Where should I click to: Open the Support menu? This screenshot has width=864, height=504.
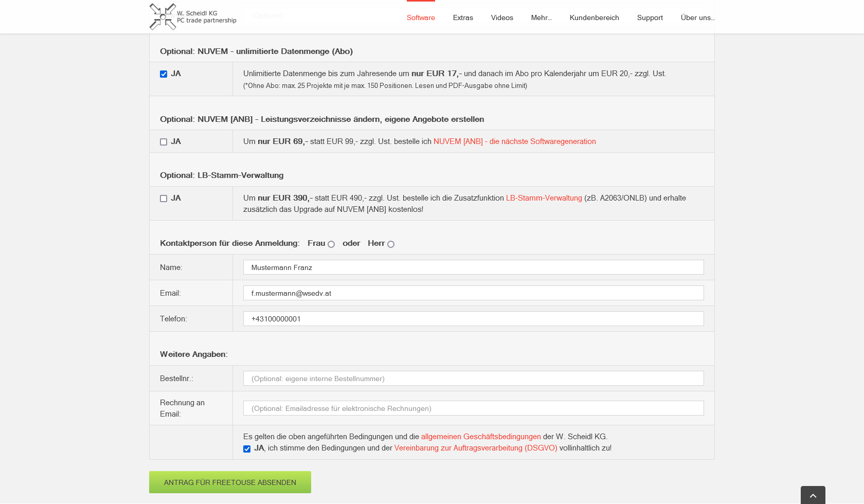[650, 17]
